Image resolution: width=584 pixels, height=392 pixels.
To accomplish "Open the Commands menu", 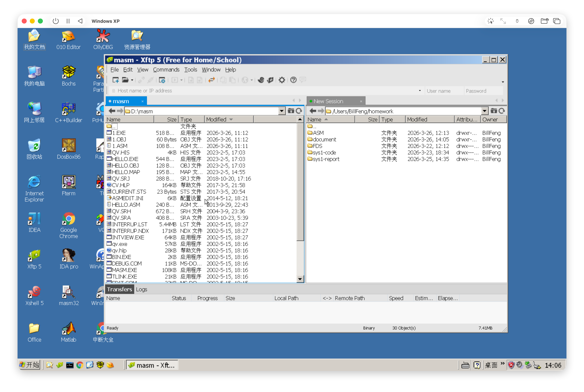I will tap(166, 69).
